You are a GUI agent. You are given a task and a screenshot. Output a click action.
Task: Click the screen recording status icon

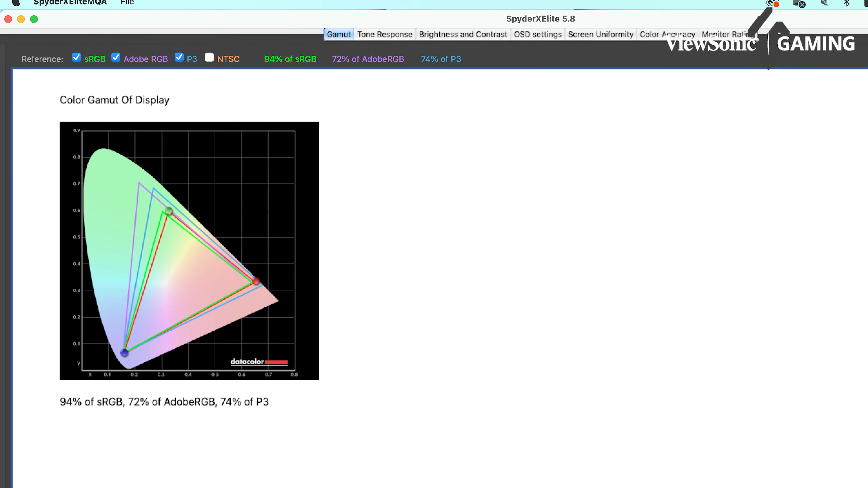click(773, 3)
